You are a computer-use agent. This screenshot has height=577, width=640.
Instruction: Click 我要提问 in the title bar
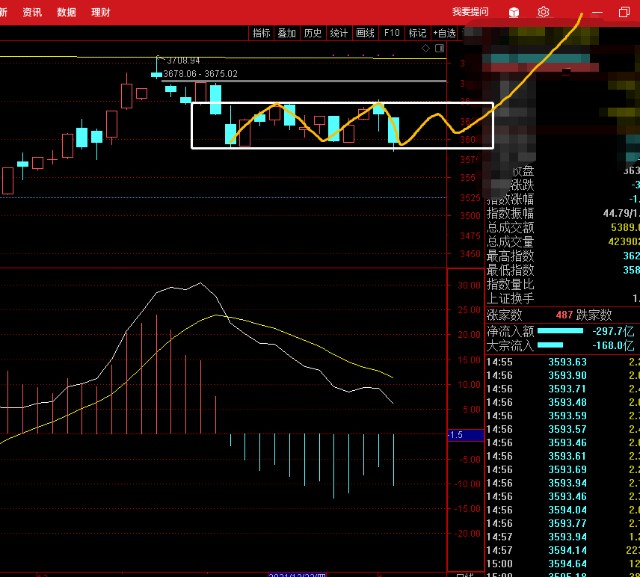coord(470,12)
